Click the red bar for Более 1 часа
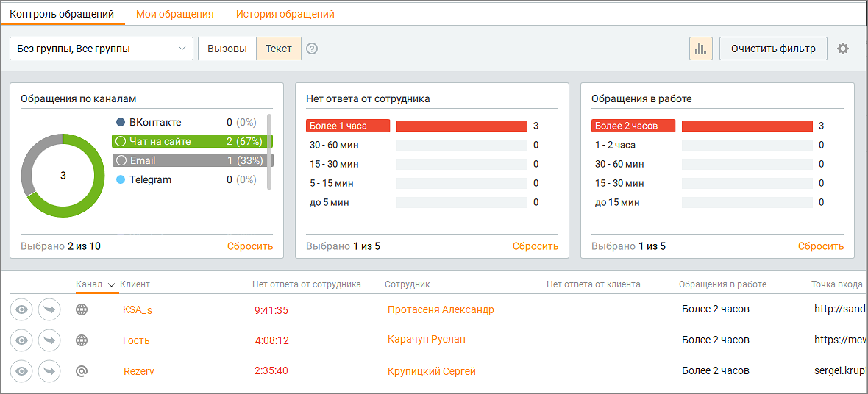This screenshot has height=394, width=868. pos(462,126)
